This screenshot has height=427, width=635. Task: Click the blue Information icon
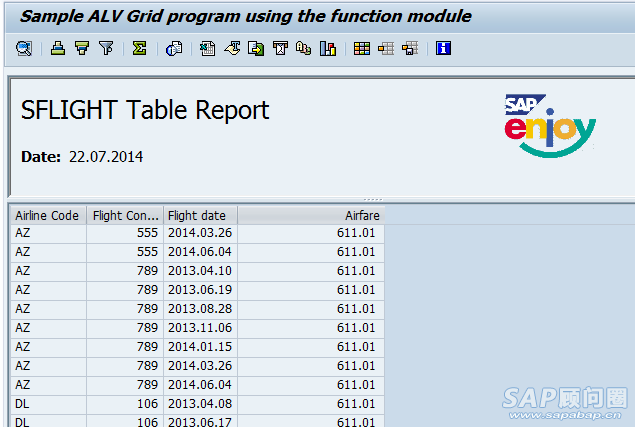444,48
